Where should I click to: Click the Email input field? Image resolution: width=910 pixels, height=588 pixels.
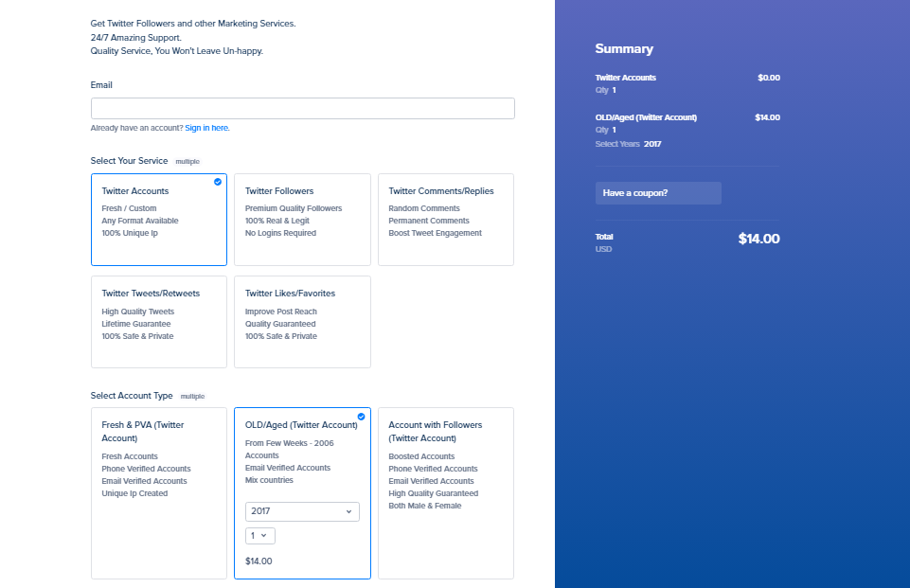coord(302,109)
